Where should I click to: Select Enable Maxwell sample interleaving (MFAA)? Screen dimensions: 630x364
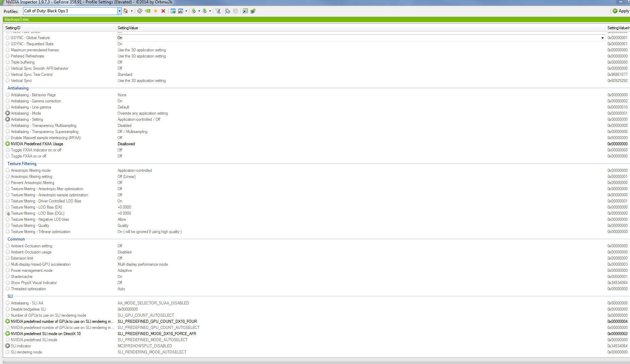tap(316, 138)
